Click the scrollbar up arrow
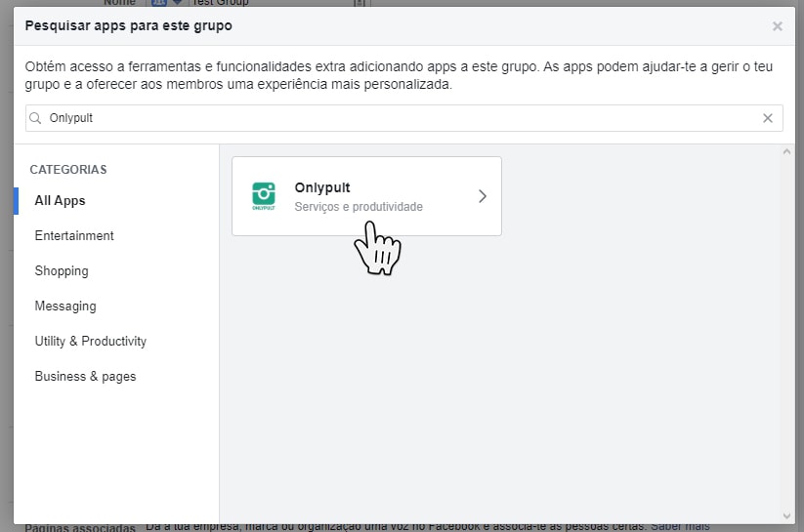Image resolution: width=804 pixels, height=532 pixels. [x=787, y=152]
